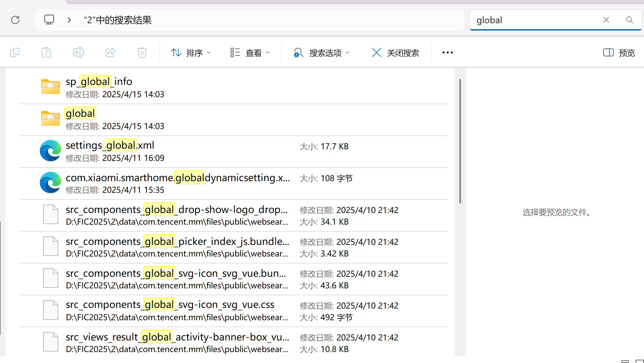Open the 排序 sort dropdown
This screenshot has height=363, width=644.
(191, 53)
